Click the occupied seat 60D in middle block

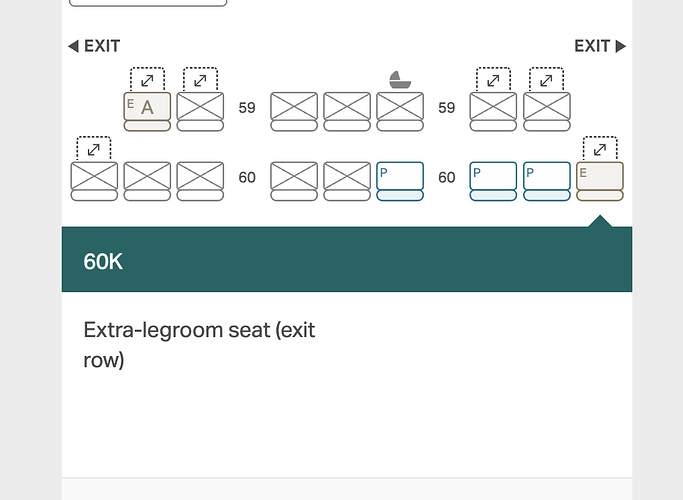click(294, 181)
